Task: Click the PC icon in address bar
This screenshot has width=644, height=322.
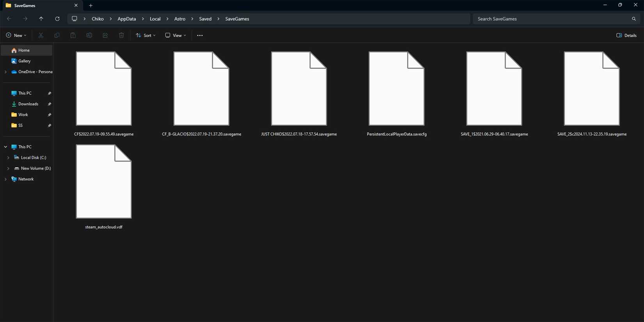Action: [75, 19]
